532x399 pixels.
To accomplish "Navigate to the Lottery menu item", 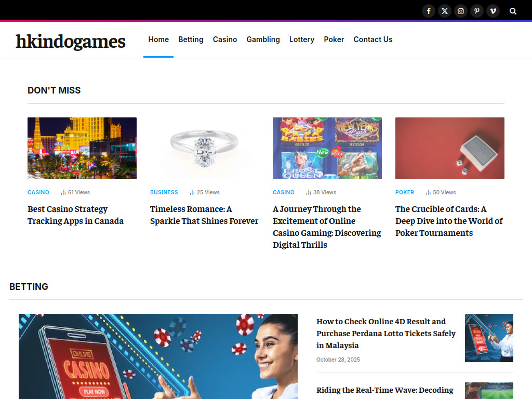I will point(302,39).
